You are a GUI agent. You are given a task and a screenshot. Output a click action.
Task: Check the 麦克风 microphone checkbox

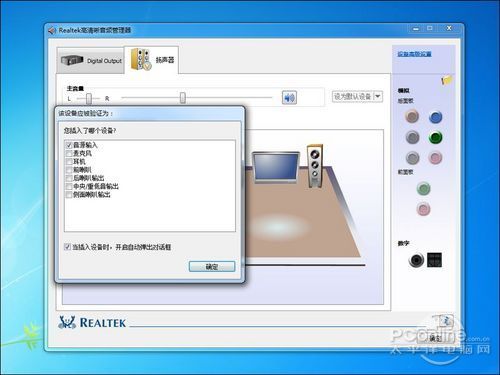click(x=69, y=153)
